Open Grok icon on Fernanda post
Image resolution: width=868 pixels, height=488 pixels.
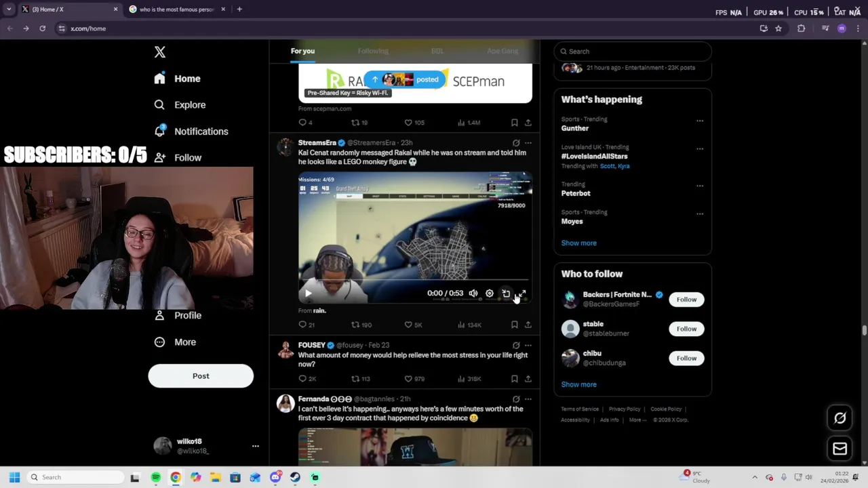[516, 399]
